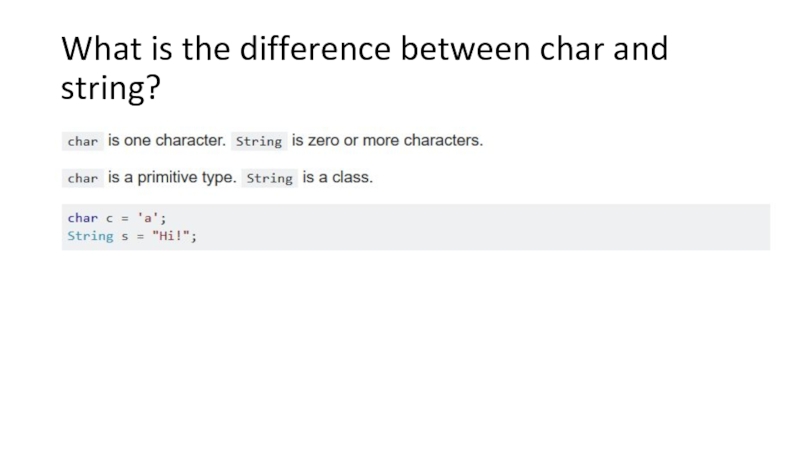Click the "char" code tag before "is one character"
Viewport: 800px width, 450px height.
pos(82,142)
